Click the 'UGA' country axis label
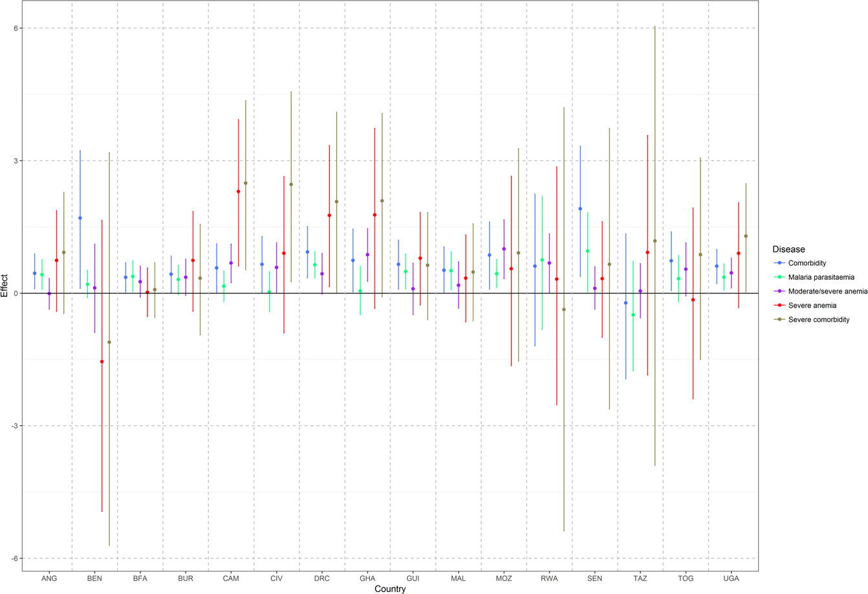The image size is (868, 594). [x=731, y=578]
